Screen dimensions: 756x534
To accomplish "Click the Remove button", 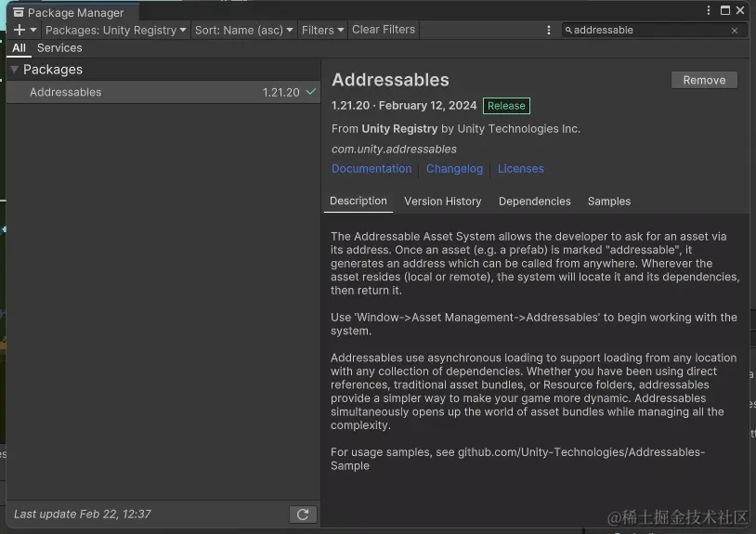I will [x=704, y=80].
